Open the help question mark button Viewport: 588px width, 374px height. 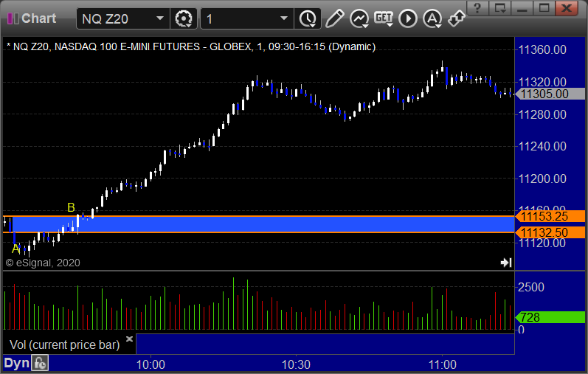tap(477, 8)
